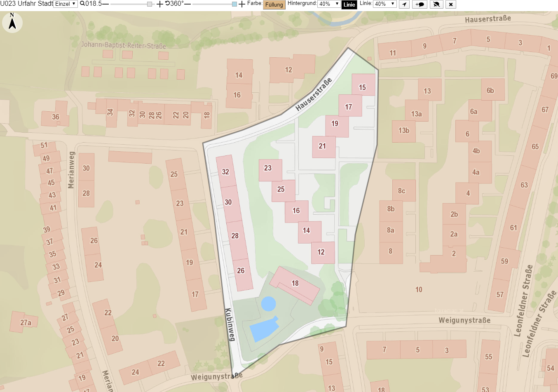Toggle the Füllung fill button
The image size is (558, 392).
274,5
